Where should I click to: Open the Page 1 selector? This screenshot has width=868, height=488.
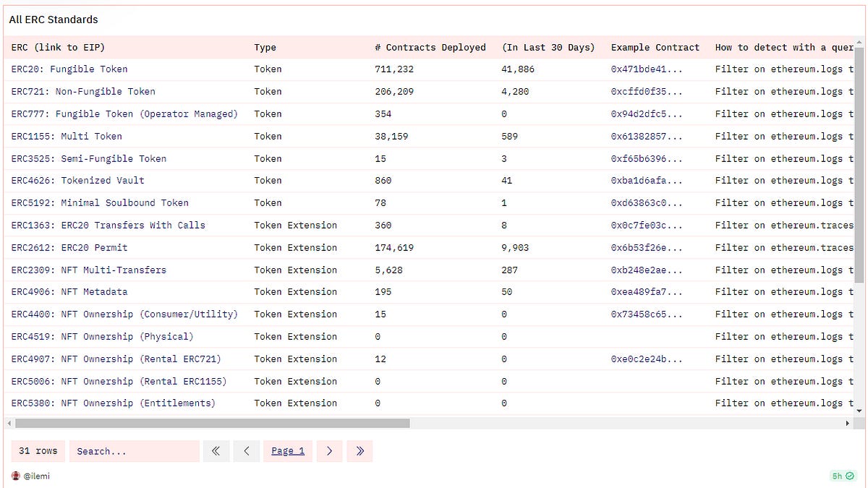[288, 451]
